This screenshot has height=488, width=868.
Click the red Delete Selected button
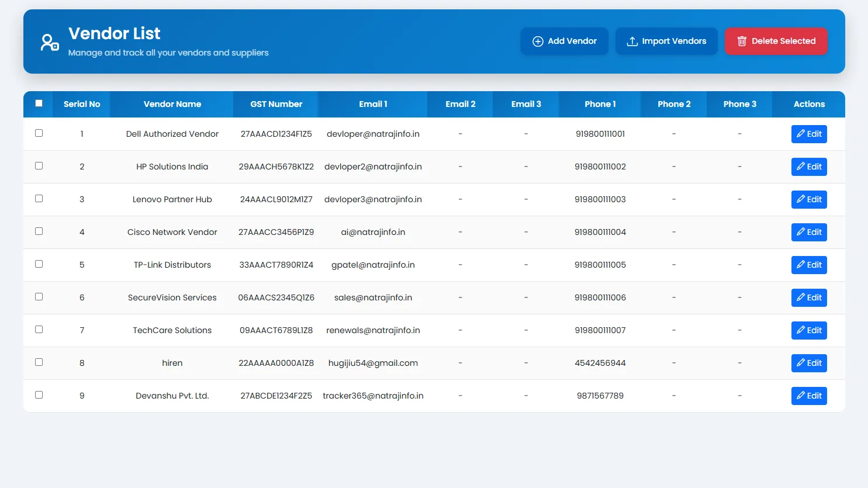[x=776, y=41]
